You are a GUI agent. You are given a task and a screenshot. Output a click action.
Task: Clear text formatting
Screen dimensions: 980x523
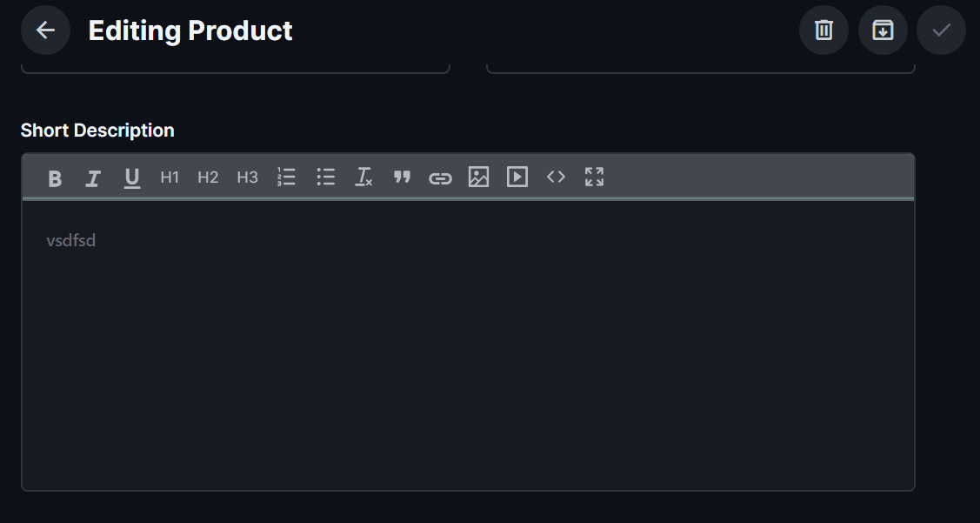[x=363, y=178]
